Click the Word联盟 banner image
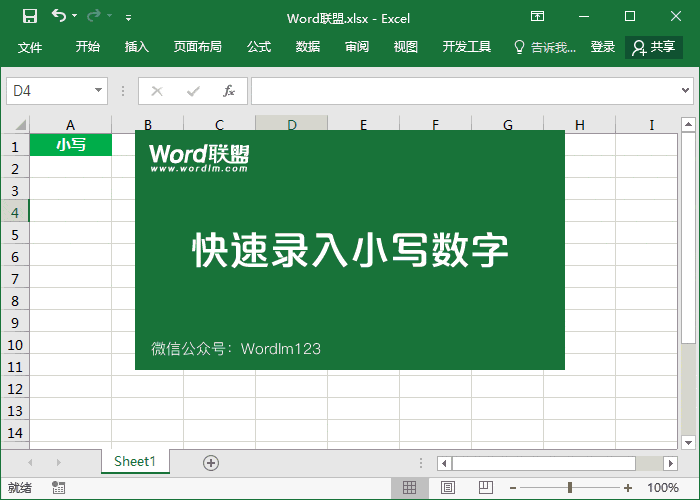 350,250
